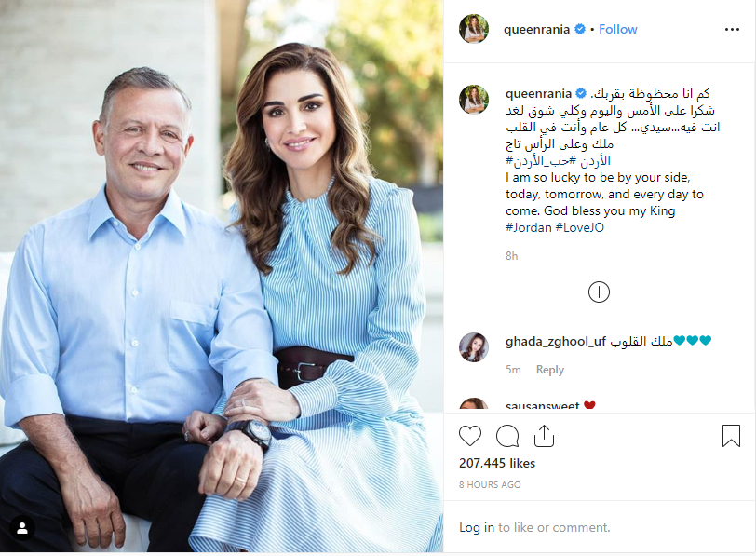
Task: Open queenrania profile from header username
Action: click(x=536, y=30)
